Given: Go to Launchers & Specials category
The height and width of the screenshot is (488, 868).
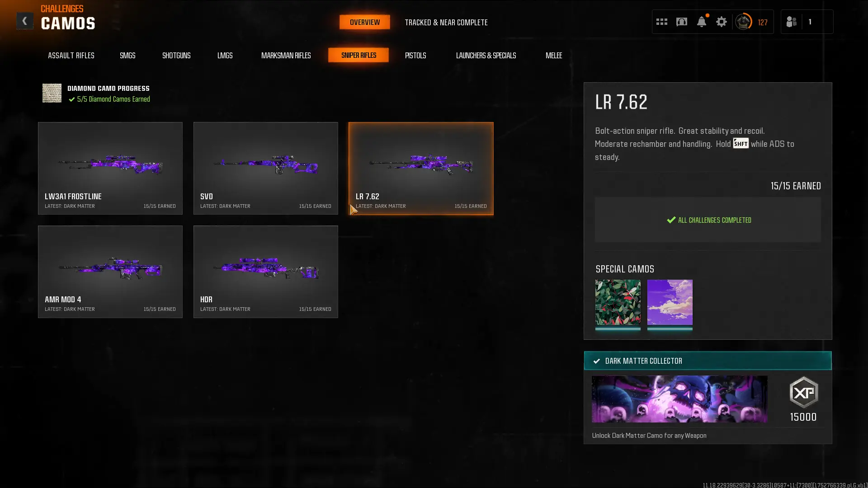Looking at the screenshot, I should point(486,55).
